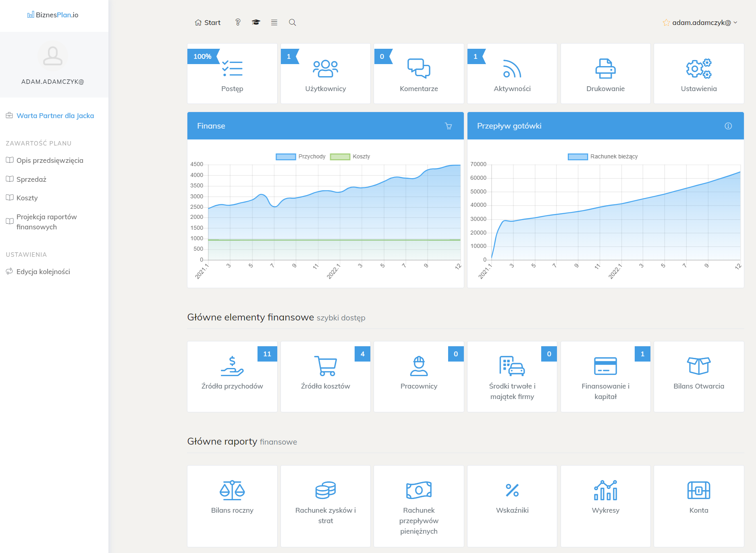Open the list menu icon in top bar
The width and height of the screenshot is (756, 553).
tap(274, 23)
